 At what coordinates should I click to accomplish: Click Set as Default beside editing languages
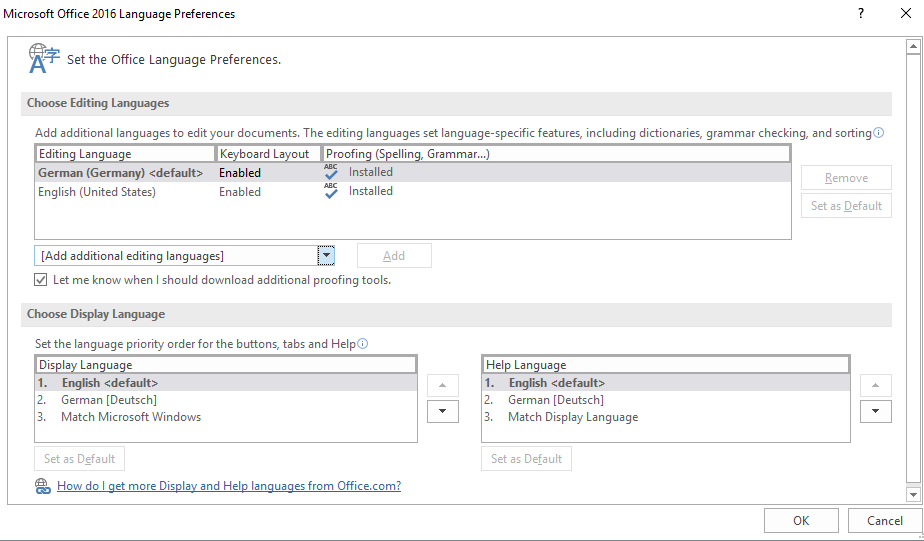[x=846, y=206]
